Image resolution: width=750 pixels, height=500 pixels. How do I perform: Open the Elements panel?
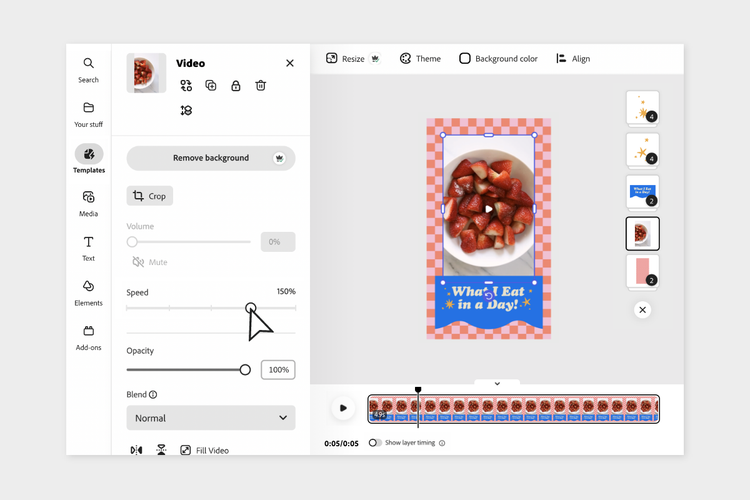coord(88,293)
